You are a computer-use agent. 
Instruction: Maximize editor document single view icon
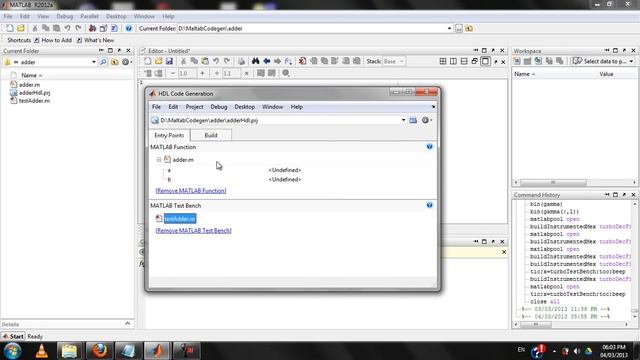485,61
